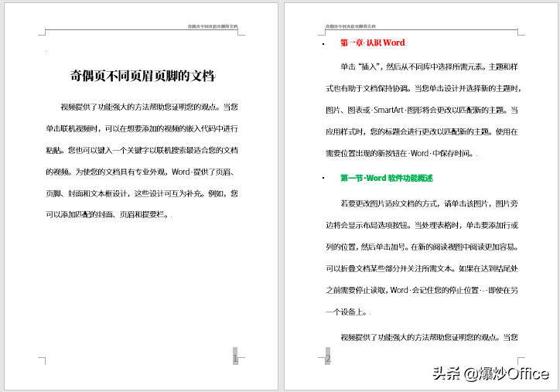This screenshot has height=392, width=560.
Task: Click the line '一个设备上。' on page two
Action: coord(347,312)
